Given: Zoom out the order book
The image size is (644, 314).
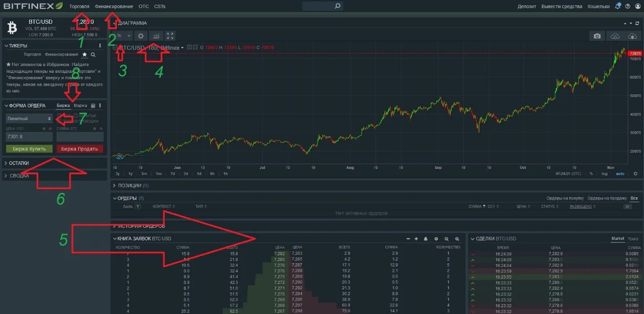Looking at the screenshot, I should point(447,239).
